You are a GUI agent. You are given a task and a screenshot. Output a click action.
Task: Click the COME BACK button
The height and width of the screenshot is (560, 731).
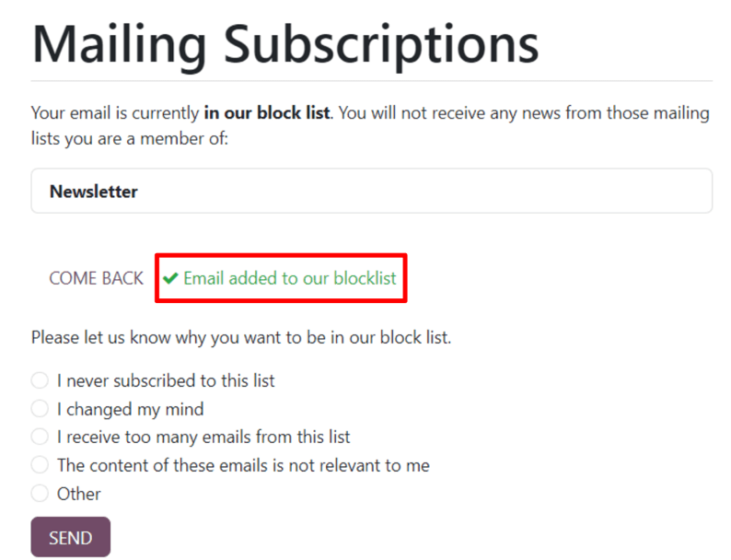click(96, 278)
